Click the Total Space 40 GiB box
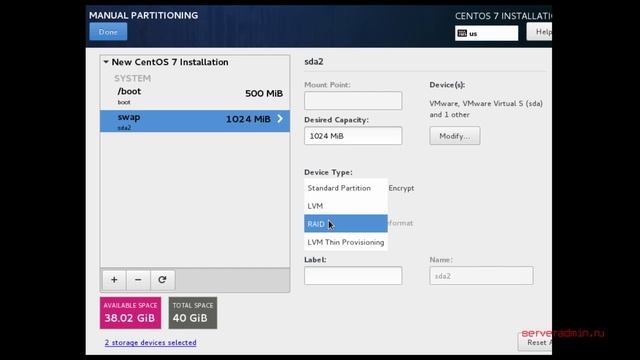Screen dimensions: 640x360 (x=193, y=313)
